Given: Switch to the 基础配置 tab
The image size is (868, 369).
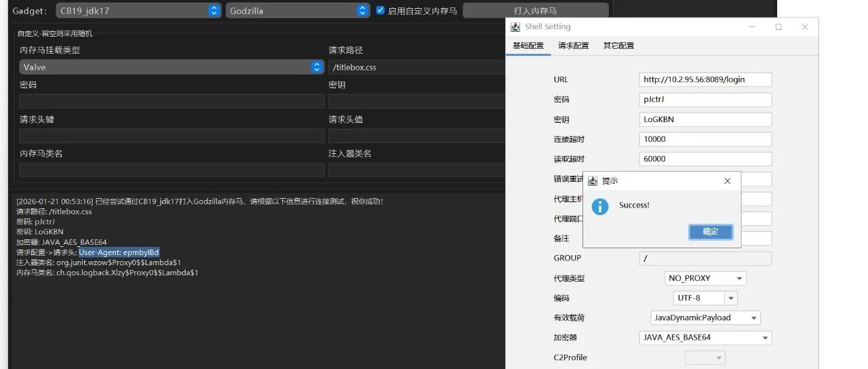Looking at the screenshot, I should 528,45.
